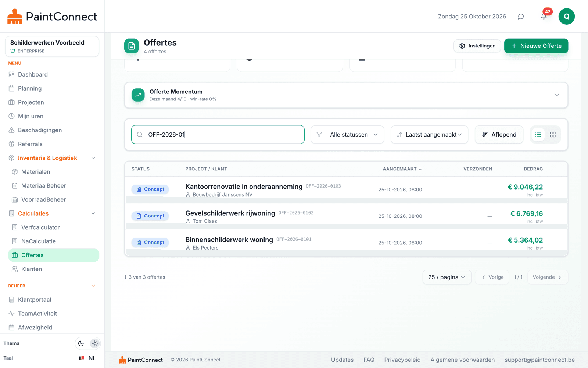Open Instellingen settings button
588x368 pixels.
click(x=477, y=46)
